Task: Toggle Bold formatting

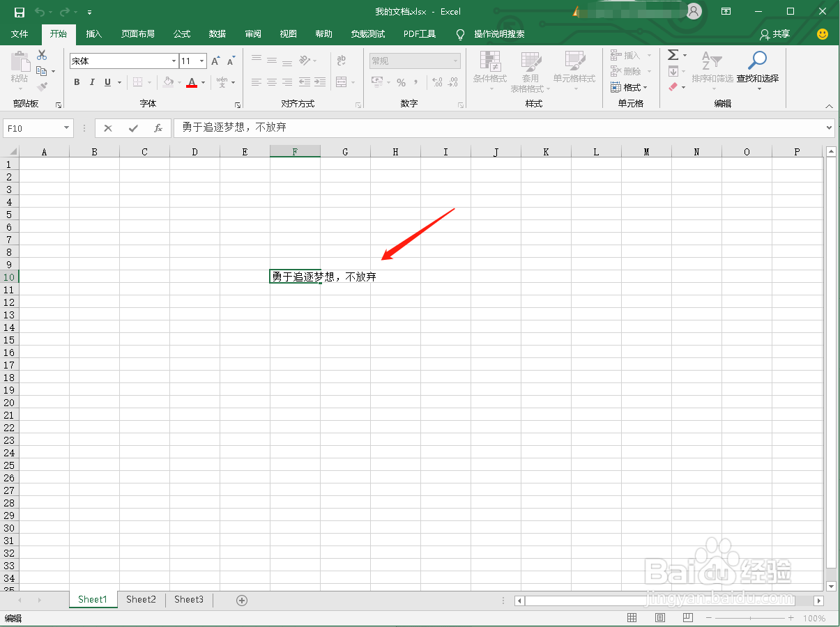Action: tap(77, 82)
